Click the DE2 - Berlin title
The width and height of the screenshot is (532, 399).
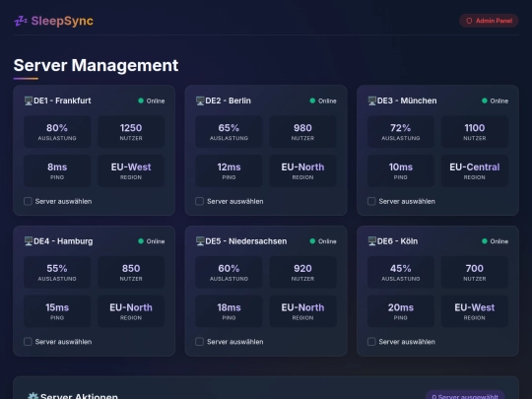point(228,100)
